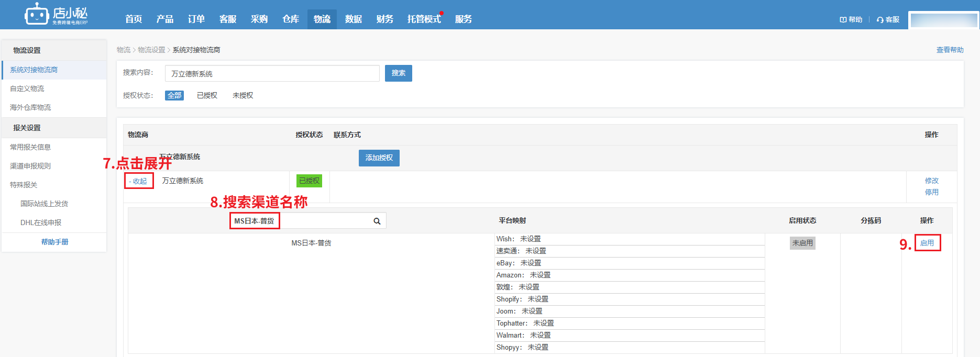
Task: Click the Tophatter: 未设置 mapping row
Action: [x=630, y=323]
